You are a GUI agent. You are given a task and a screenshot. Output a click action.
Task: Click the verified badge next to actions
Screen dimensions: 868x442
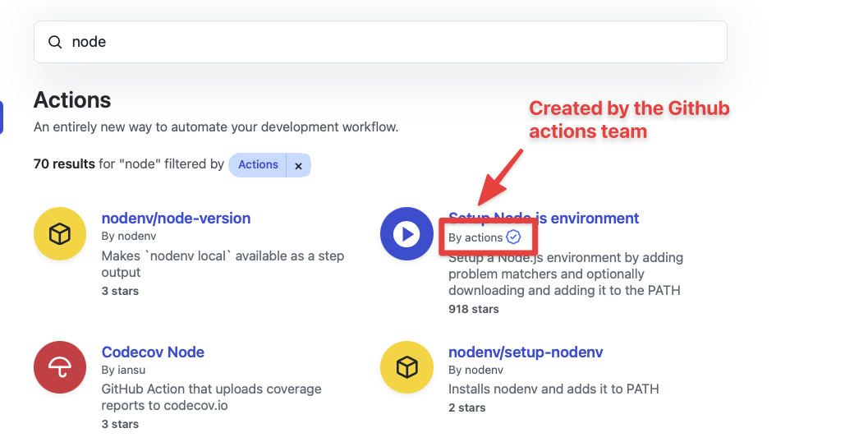point(514,237)
